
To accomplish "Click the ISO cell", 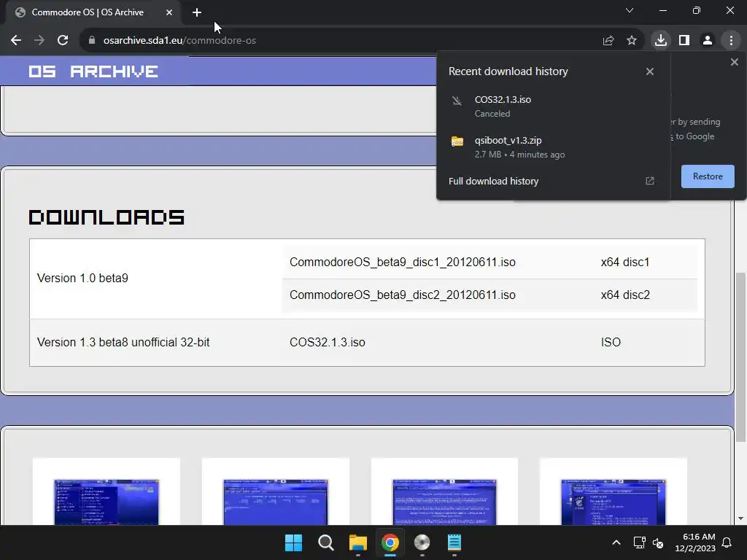I will pos(611,343).
